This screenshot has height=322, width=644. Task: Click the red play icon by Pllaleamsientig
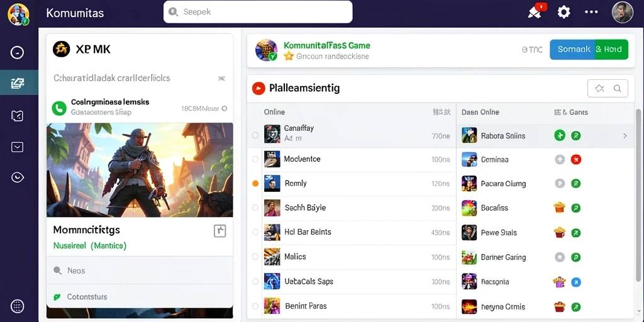[258, 88]
